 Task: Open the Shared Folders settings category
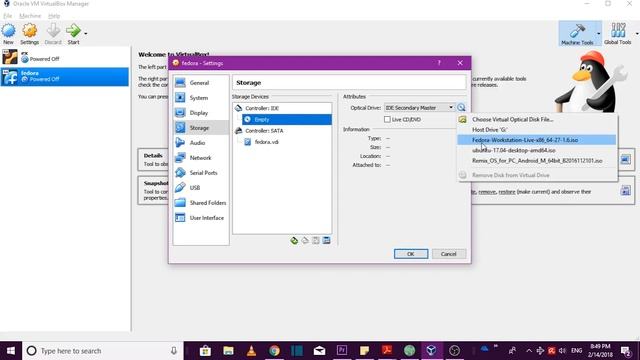[200, 202]
